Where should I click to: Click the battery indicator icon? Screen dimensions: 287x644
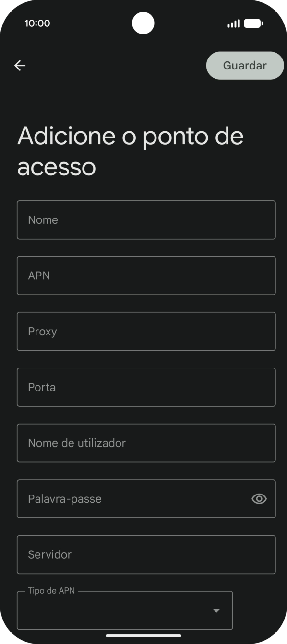pos(251,23)
